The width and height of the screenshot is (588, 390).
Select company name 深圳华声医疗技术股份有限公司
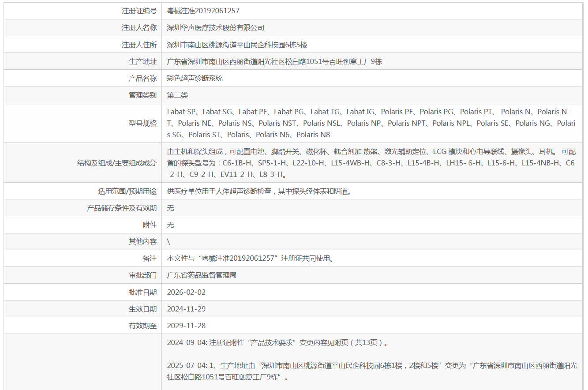tap(216, 27)
